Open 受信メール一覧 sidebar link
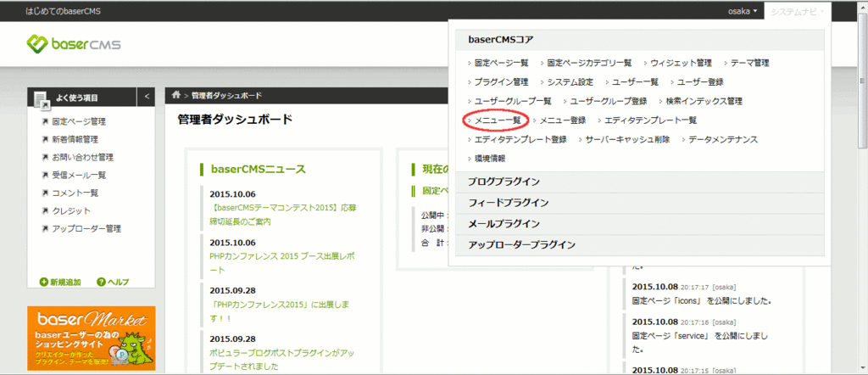868x375 pixels. point(79,175)
